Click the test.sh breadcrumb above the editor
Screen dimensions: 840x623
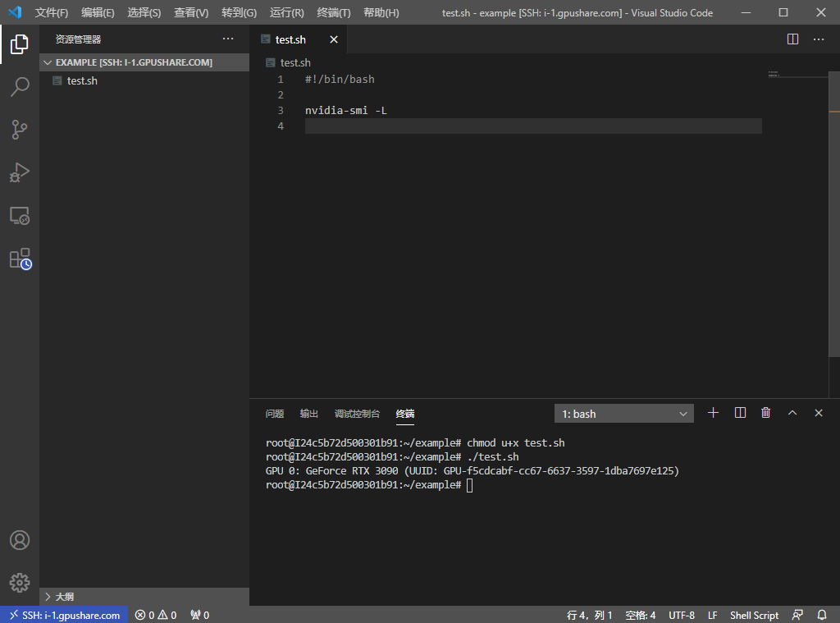(288, 62)
